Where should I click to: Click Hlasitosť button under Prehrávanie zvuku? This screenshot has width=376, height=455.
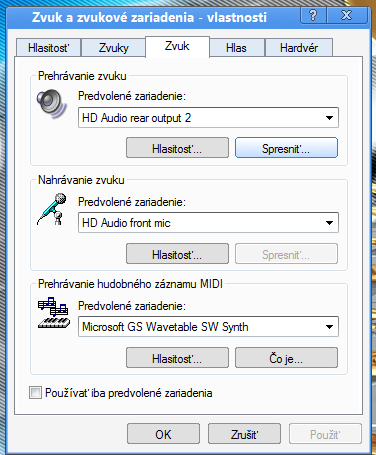coord(177,148)
